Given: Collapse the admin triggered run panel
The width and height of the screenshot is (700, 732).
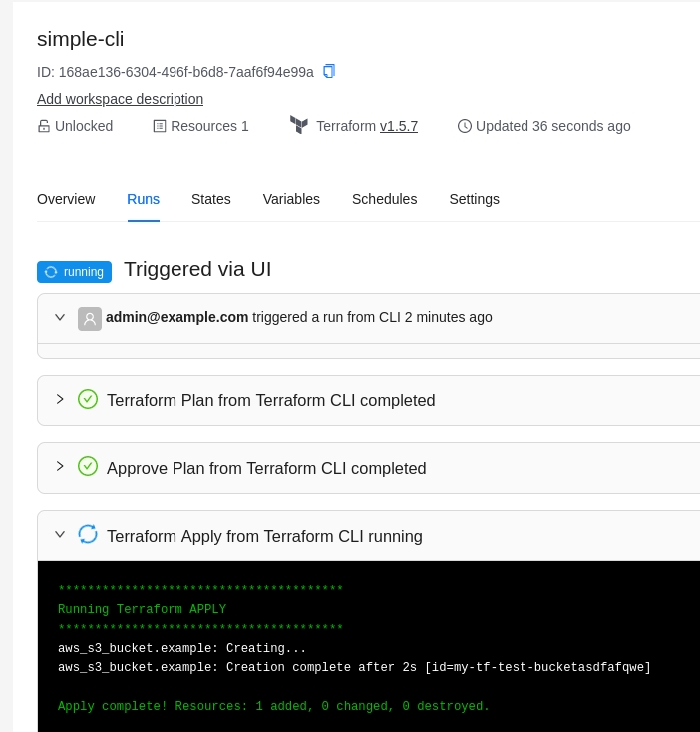Looking at the screenshot, I should (x=60, y=317).
